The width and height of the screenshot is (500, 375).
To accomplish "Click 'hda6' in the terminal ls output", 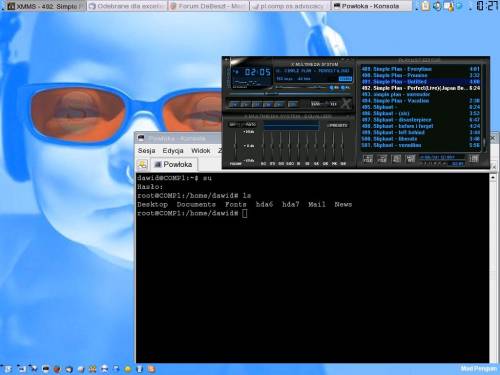I will [x=264, y=204].
